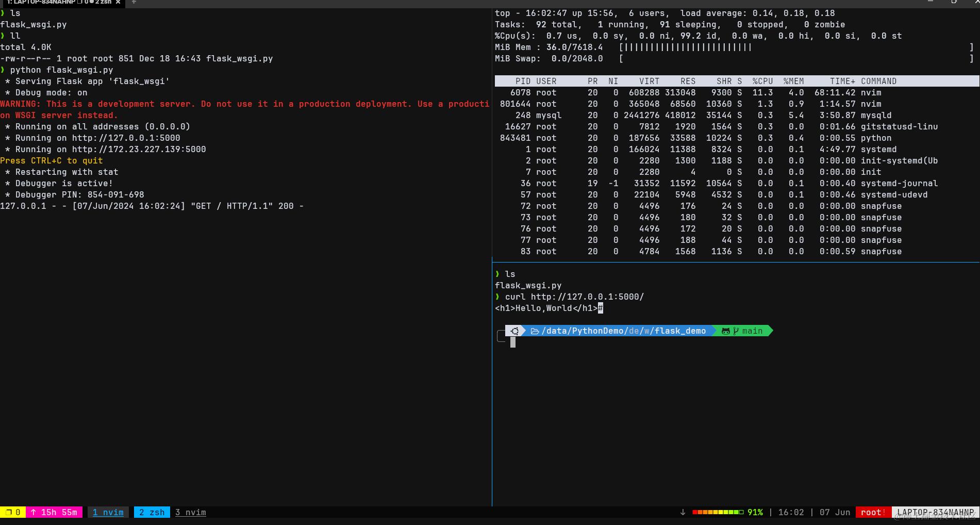The width and height of the screenshot is (980, 525).
Task: Click the load average text in top
Action: tap(757, 13)
